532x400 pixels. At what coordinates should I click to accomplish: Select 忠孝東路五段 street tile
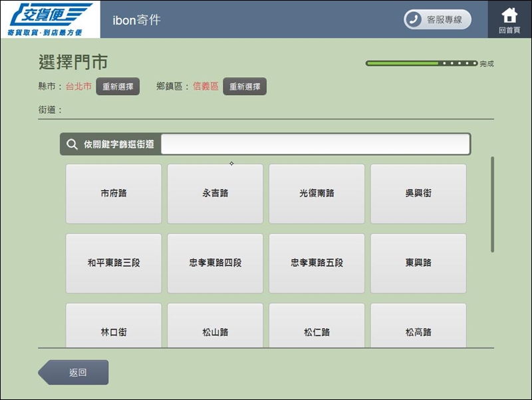click(x=317, y=263)
